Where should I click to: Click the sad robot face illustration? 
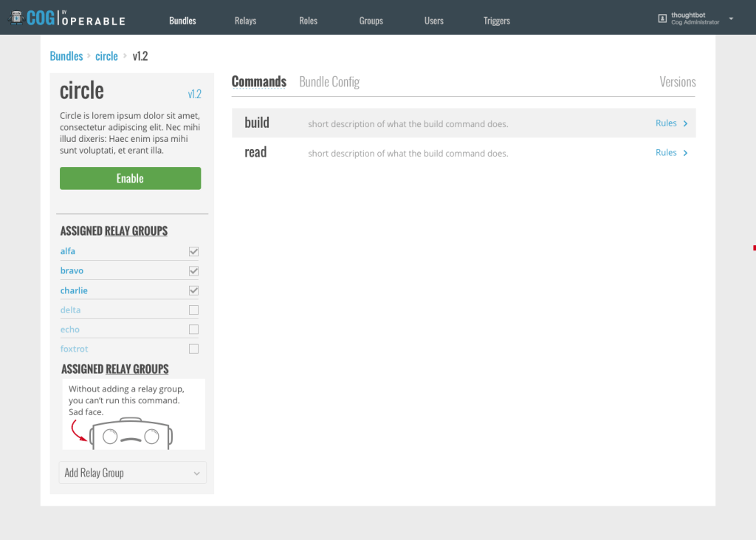[131, 435]
